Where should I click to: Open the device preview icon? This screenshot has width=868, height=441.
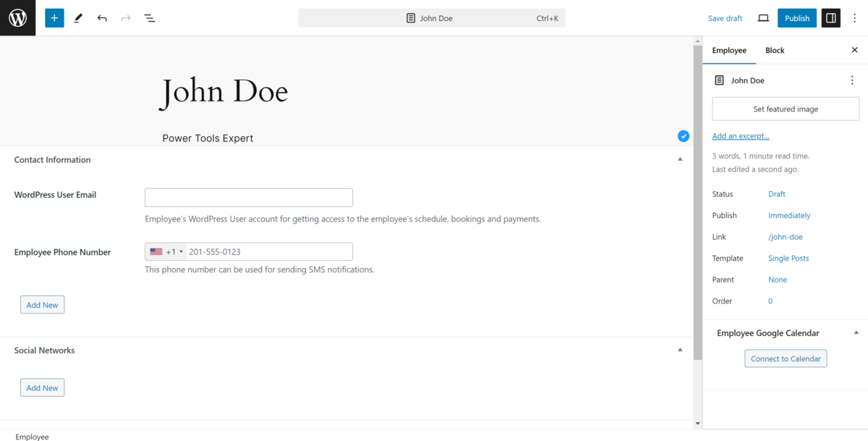pyautogui.click(x=763, y=18)
